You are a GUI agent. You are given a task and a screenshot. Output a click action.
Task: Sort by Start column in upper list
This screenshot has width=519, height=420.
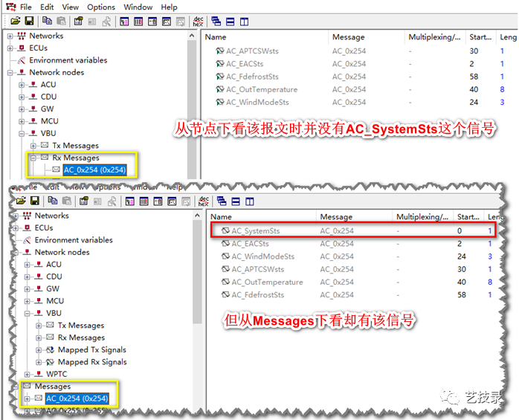pos(480,37)
